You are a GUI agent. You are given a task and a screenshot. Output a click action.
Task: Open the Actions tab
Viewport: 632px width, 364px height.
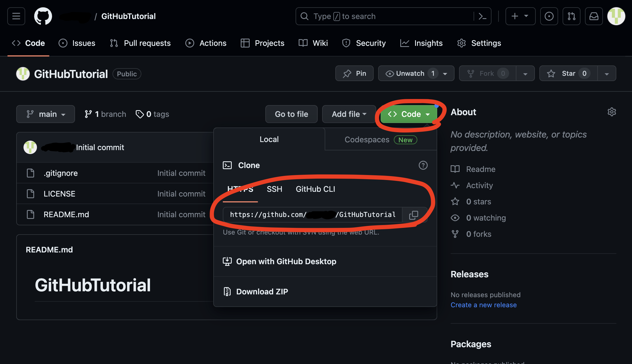pos(206,43)
